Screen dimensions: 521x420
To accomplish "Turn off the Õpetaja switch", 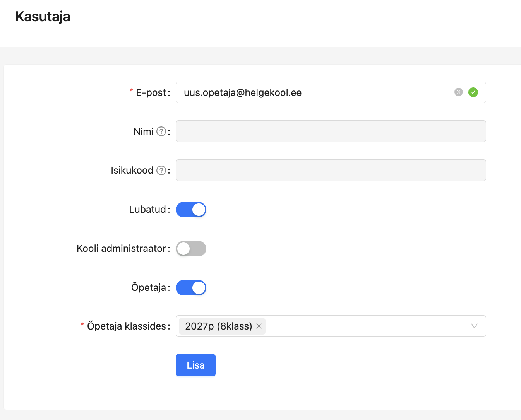I will click(191, 288).
